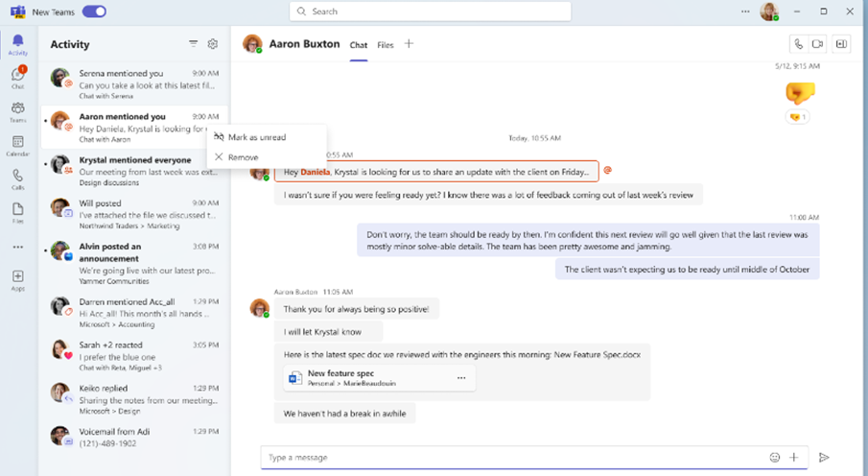Open the plus actions in the compose box
The width and height of the screenshot is (868, 476).
point(794,457)
